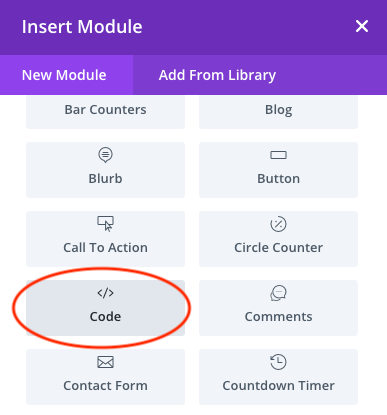This screenshot has width=387, height=415.
Task: Click the Button module label
Action: point(278,179)
